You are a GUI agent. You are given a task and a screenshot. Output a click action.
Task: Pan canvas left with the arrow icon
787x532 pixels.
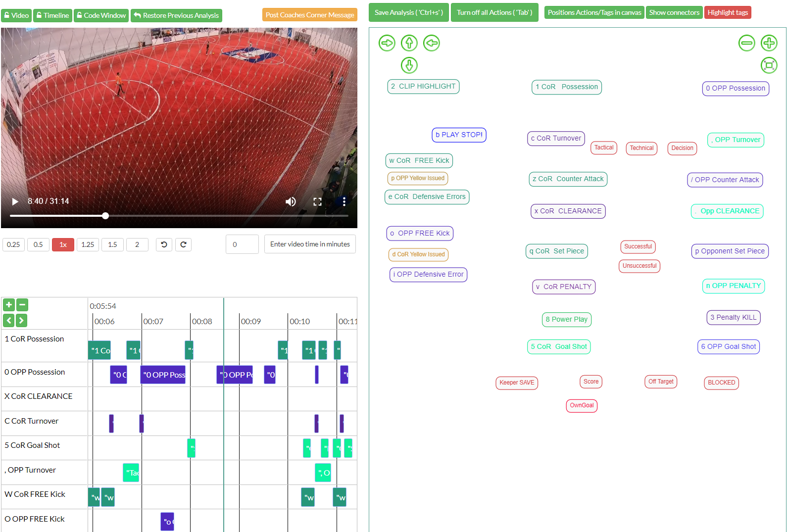[432, 43]
